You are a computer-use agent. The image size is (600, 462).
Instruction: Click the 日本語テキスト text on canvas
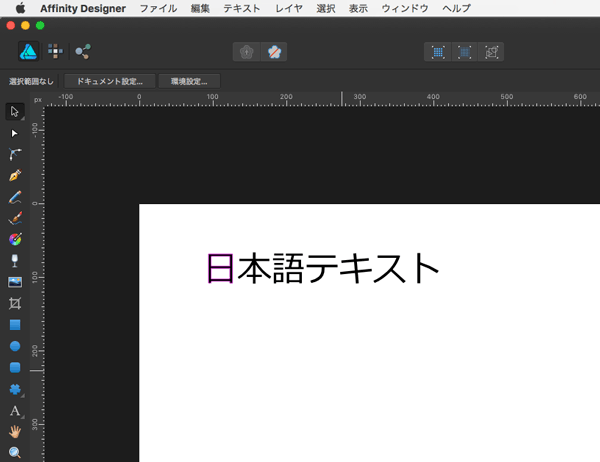click(x=323, y=268)
